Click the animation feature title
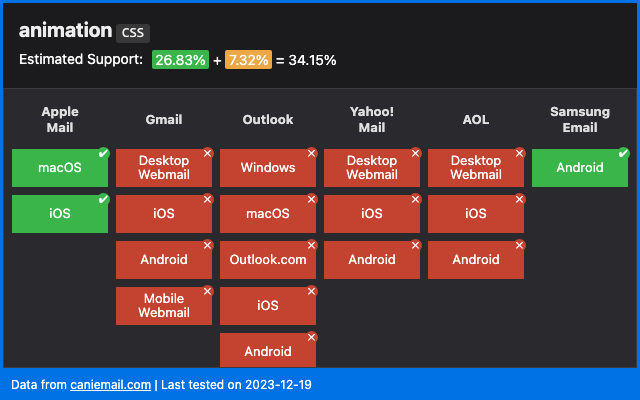The height and width of the screenshot is (400, 640). point(65,31)
